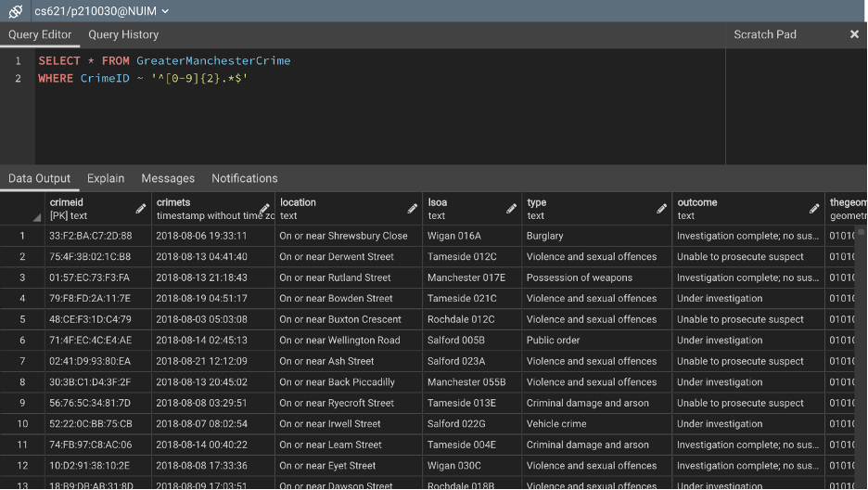Click the edit pencil in type column

click(662, 209)
